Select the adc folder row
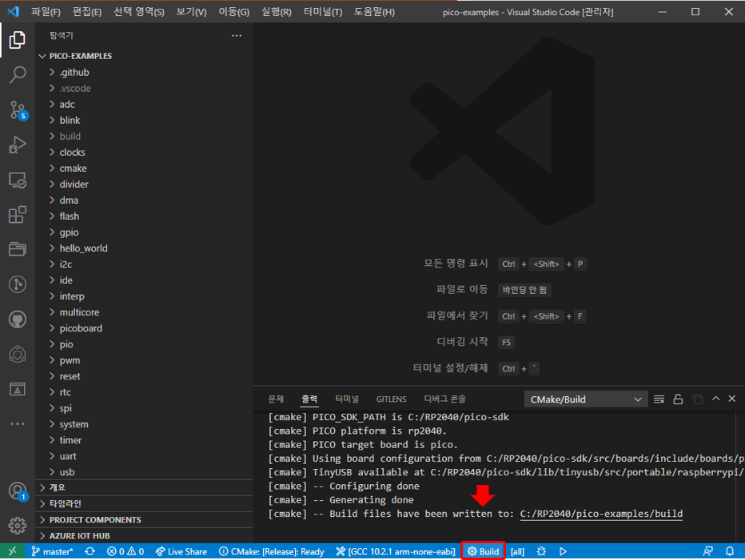745x560 pixels. pyautogui.click(x=145, y=104)
